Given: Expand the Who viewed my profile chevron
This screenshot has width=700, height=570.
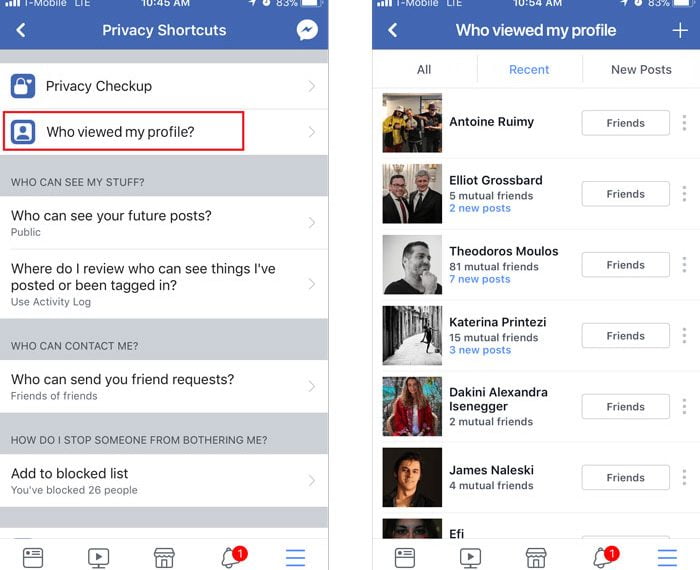Looking at the screenshot, I should click(x=312, y=132).
